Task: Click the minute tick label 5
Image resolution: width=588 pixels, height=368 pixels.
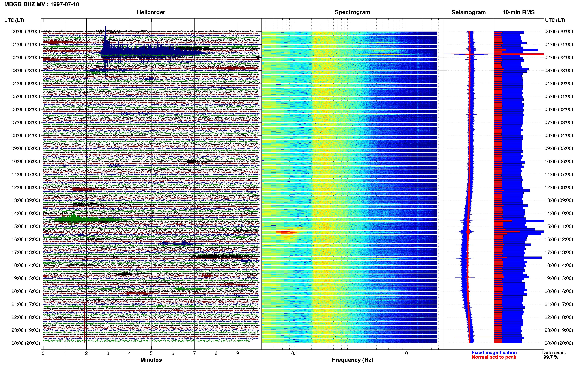Action: tap(151, 353)
